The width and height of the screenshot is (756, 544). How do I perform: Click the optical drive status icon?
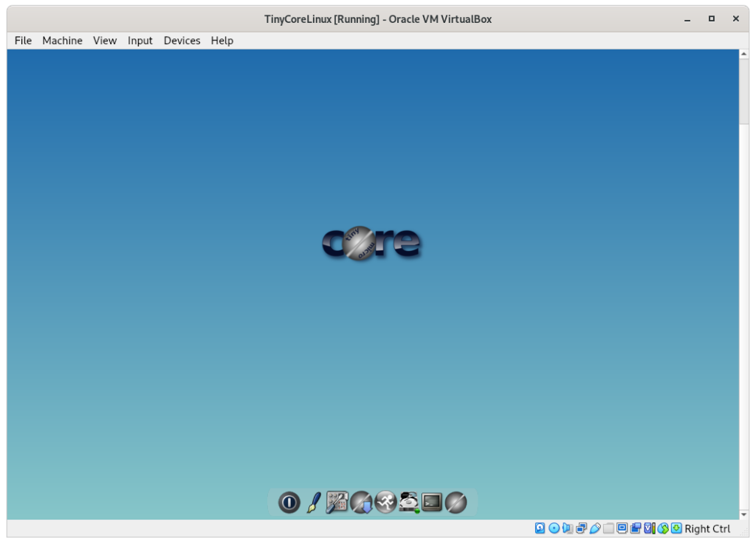pos(554,528)
